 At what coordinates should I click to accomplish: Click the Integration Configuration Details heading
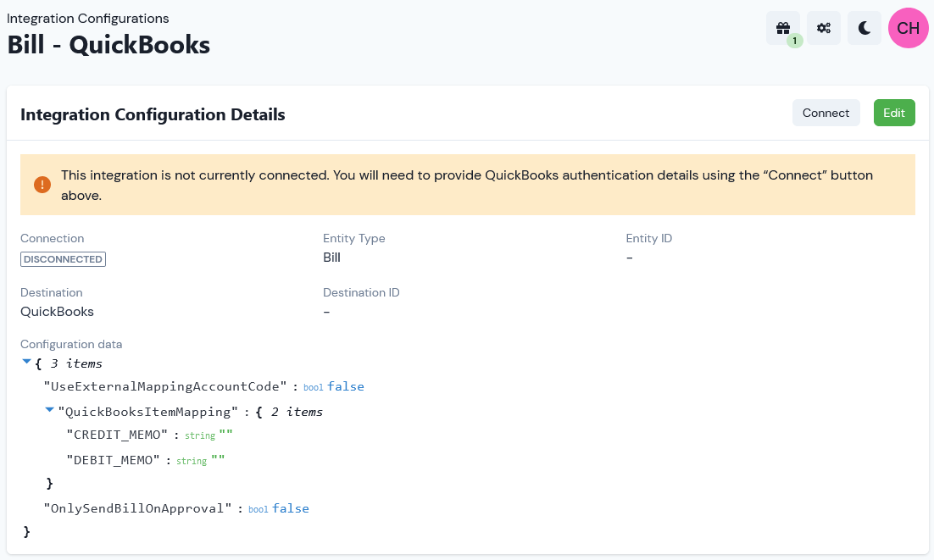click(x=153, y=114)
